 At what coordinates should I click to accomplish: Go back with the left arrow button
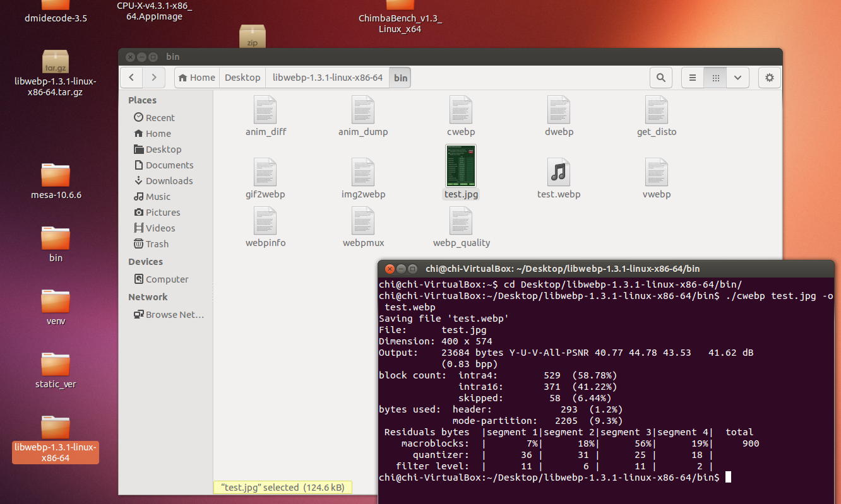tap(131, 78)
